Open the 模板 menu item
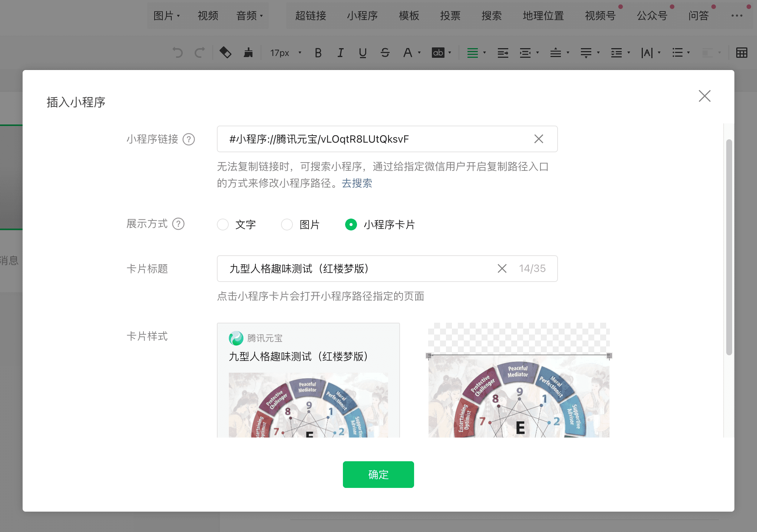Viewport: 757px width, 532px height. [x=409, y=16]
